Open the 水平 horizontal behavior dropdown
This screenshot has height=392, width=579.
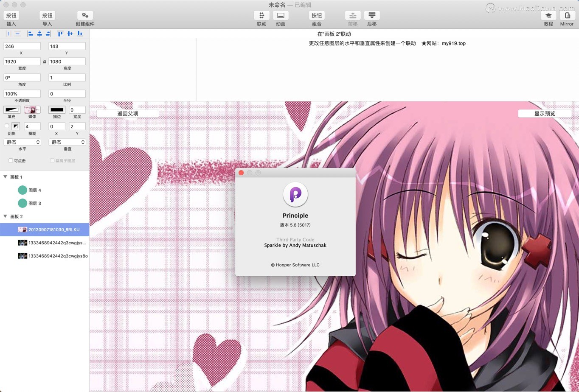point(22,142)
